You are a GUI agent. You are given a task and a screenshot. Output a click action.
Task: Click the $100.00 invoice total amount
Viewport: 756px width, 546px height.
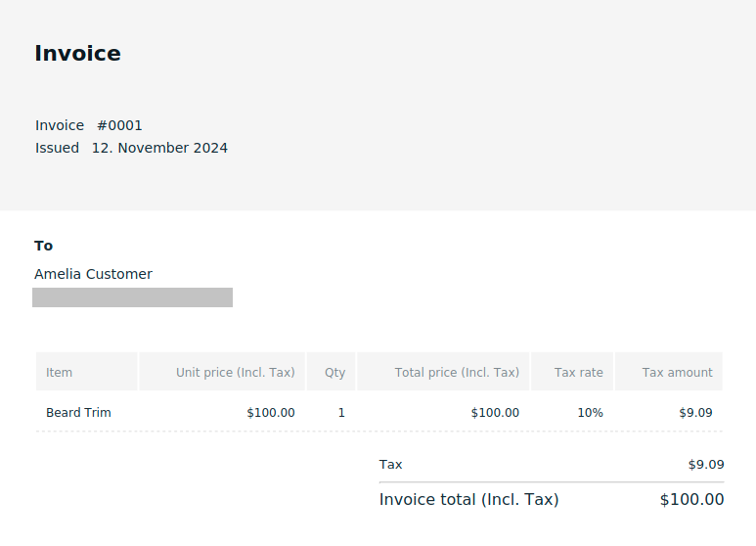691,500
